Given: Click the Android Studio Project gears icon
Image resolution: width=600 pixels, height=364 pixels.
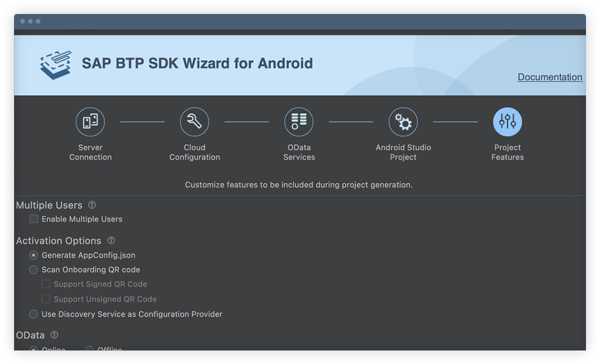Looking at the screenshot, I should [403, 121].
